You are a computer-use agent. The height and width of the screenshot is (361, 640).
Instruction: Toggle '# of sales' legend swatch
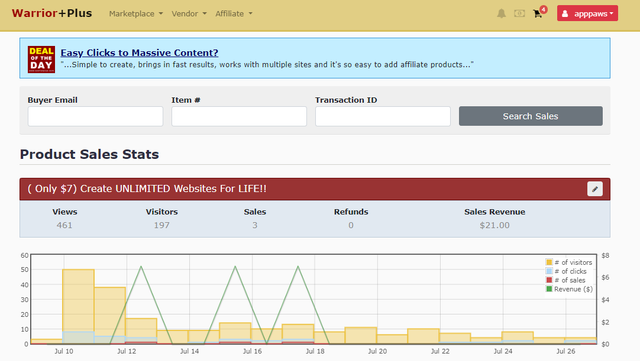pos(549,280)
